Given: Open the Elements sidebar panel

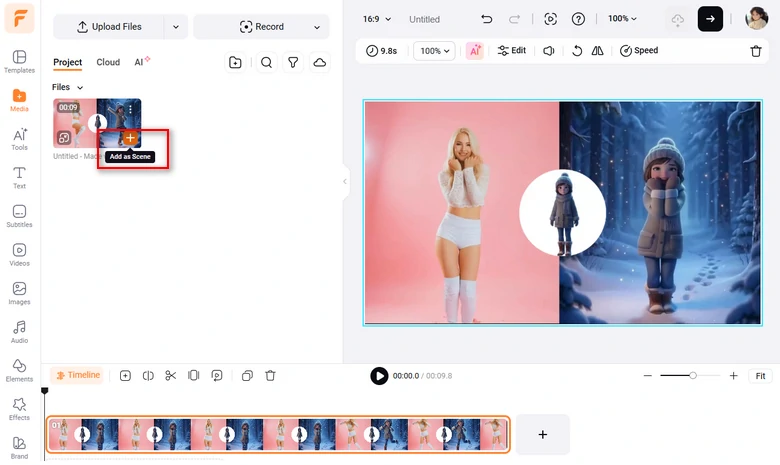Looking at the screenshot, I should [x=19, y=371].
